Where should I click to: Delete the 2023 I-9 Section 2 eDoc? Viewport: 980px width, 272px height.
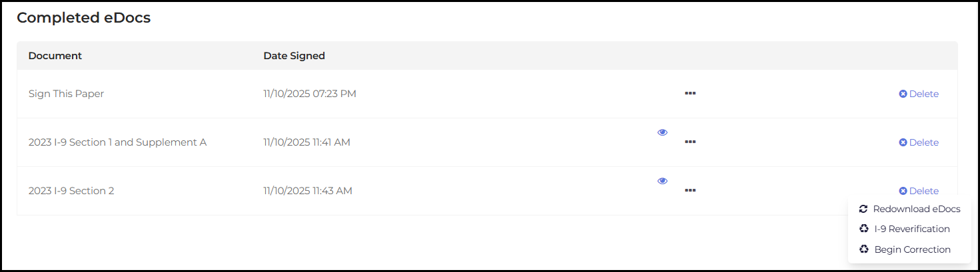(919, 191)
